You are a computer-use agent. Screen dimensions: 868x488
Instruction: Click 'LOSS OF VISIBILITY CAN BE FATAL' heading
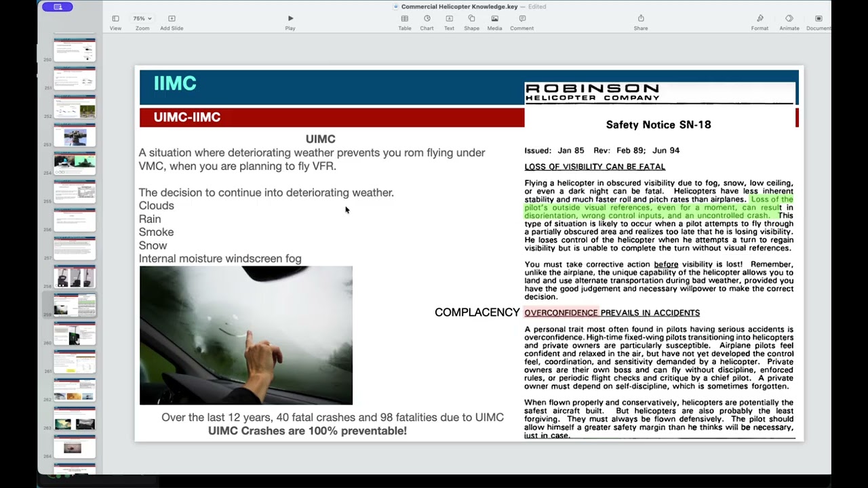[x=595, y=167]
